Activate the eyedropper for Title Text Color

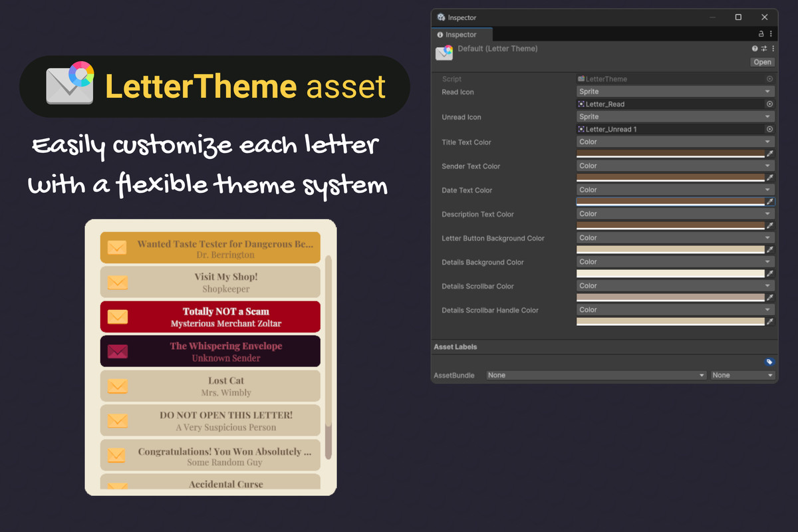768,153
